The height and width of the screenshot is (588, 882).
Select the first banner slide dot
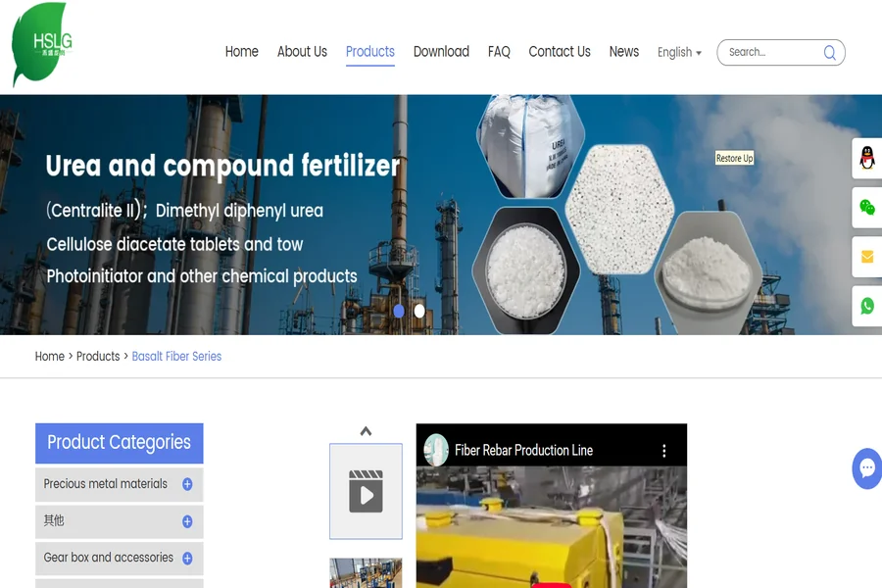click(x=399, y=311)
